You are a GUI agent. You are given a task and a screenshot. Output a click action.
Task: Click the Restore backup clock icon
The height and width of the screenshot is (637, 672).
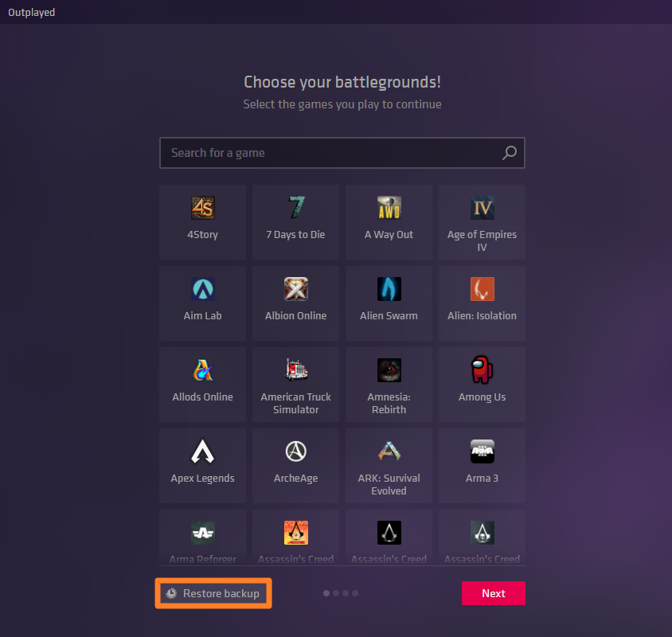coord(171,593)
